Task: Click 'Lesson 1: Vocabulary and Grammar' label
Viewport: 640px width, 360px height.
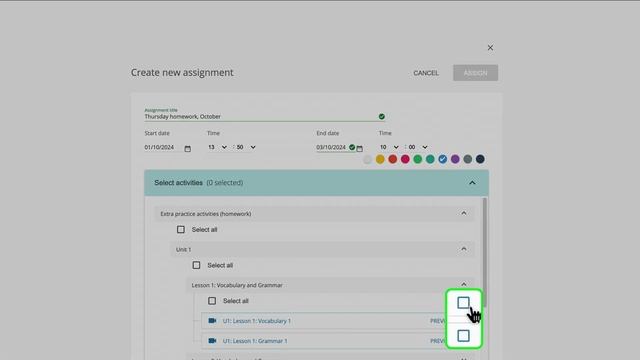Action: pyautogui.click(x=237, y=285)
